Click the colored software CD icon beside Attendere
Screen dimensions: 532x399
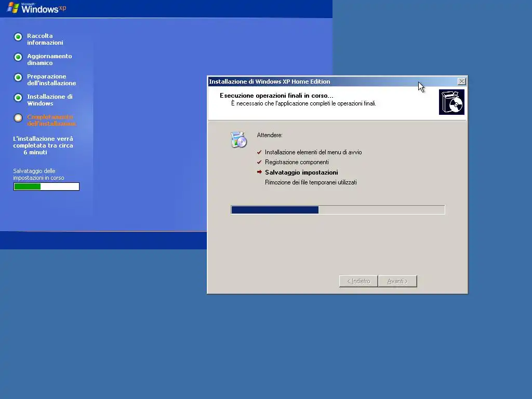click(238, 139)
